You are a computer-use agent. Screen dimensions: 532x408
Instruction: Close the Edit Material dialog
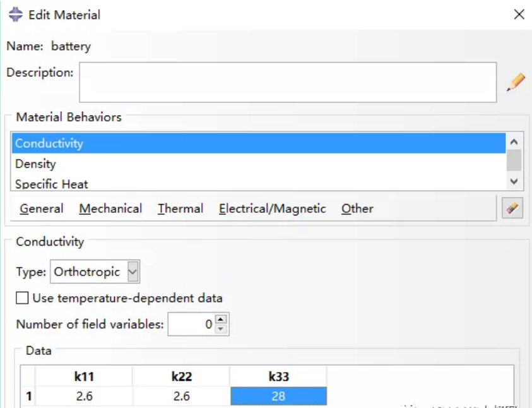(x=519, y=15)
